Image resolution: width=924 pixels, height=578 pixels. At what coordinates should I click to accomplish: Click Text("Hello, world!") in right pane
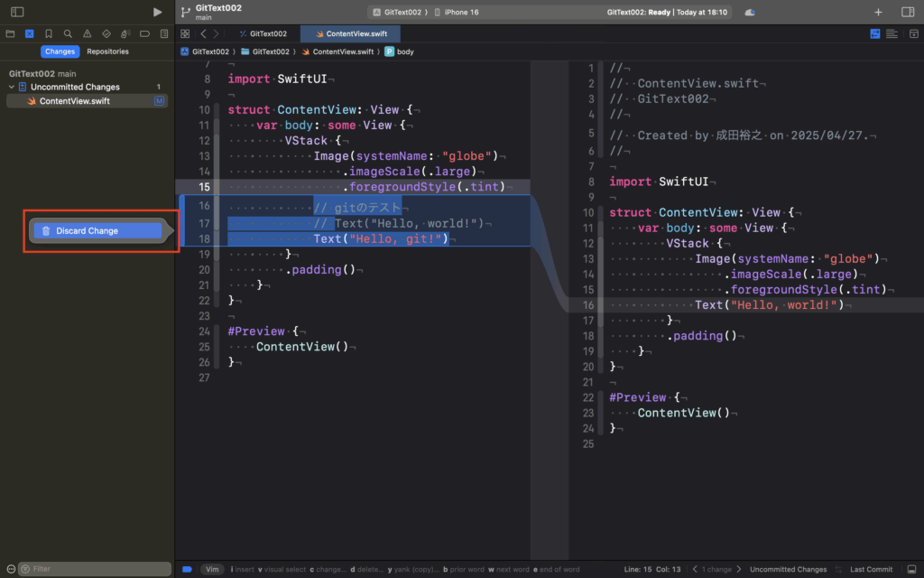click(x=769, y=305)
